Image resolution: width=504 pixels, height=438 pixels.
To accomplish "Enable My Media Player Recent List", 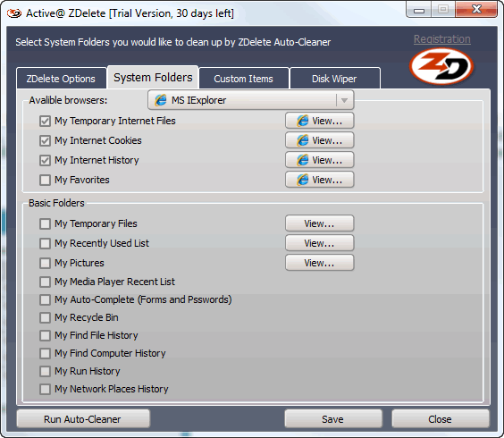I will pos(45,282).
